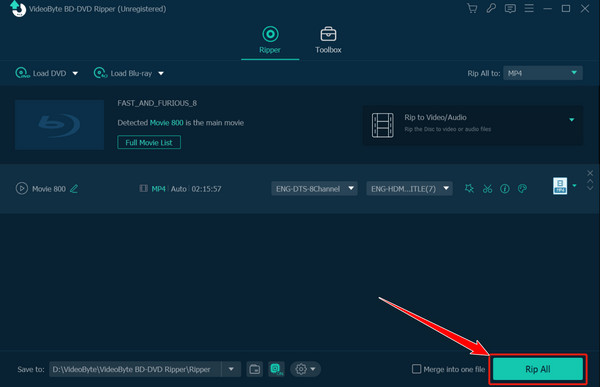Switch to the Ripper tab
Viewport: 600px width, 387px height.
pyautogui.click(x=270, y=40)
